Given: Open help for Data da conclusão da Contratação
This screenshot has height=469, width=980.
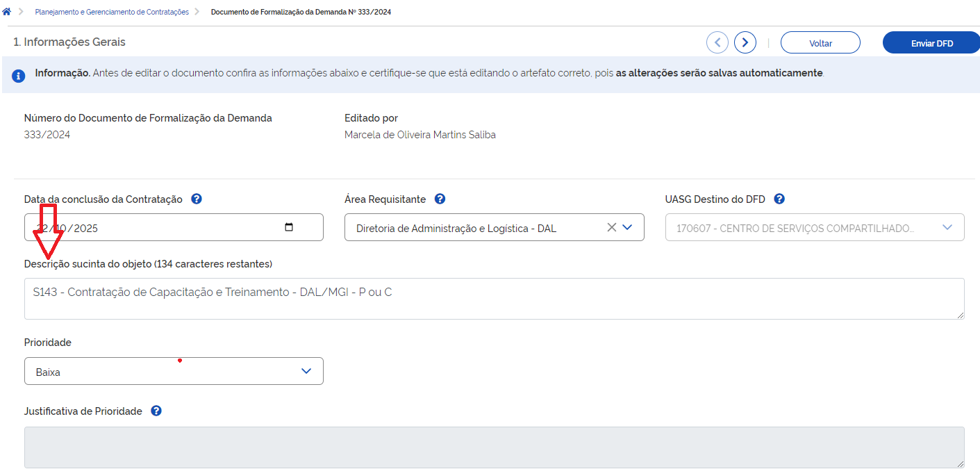Looking at the screenshot, I should point(197,199).
